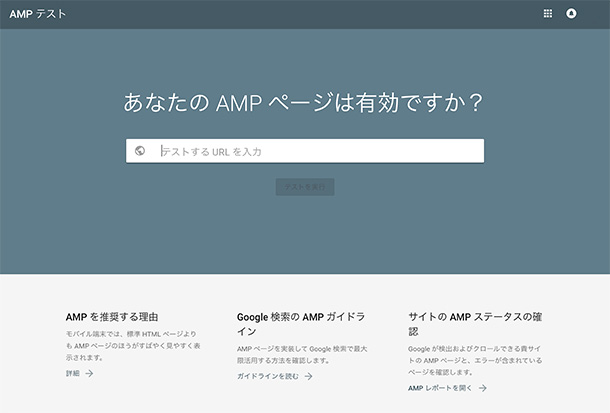Viewport: 610px width, 413px height.
Task: Click the AMP テスト header title
Action: point(38,14)
